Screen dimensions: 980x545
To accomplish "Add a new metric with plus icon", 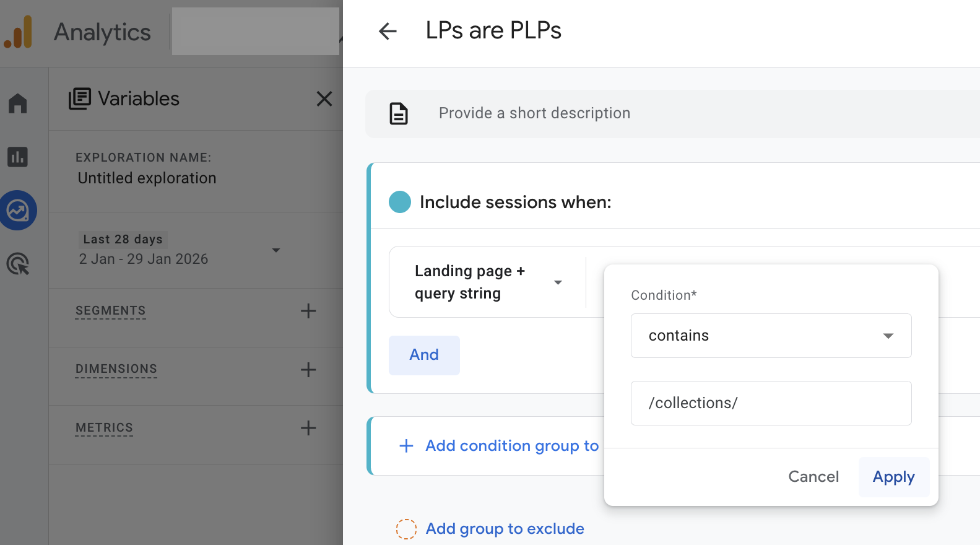I will (x=308, y=428).
